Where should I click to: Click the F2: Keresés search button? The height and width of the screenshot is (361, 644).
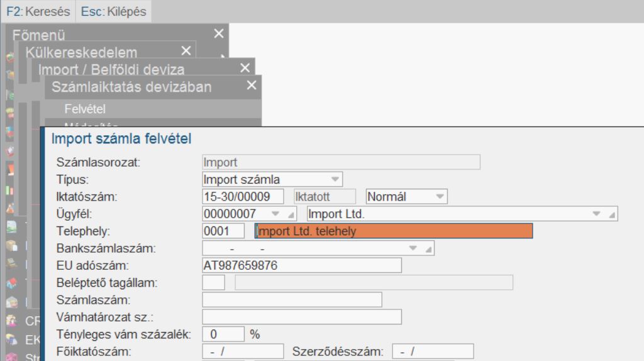click(38, 11)
